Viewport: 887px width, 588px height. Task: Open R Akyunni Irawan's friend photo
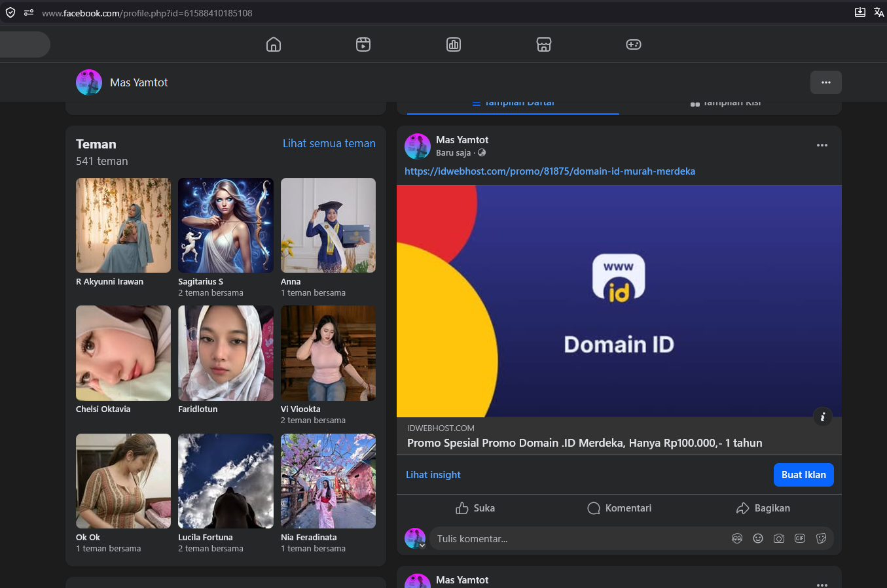coord(123,225)
